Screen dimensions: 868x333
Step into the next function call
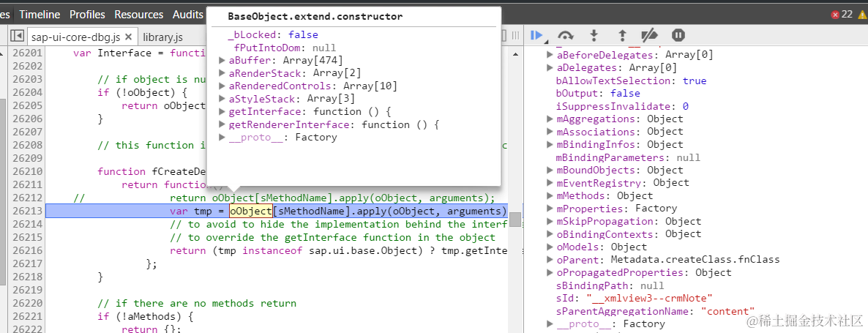tap(594, 36)
